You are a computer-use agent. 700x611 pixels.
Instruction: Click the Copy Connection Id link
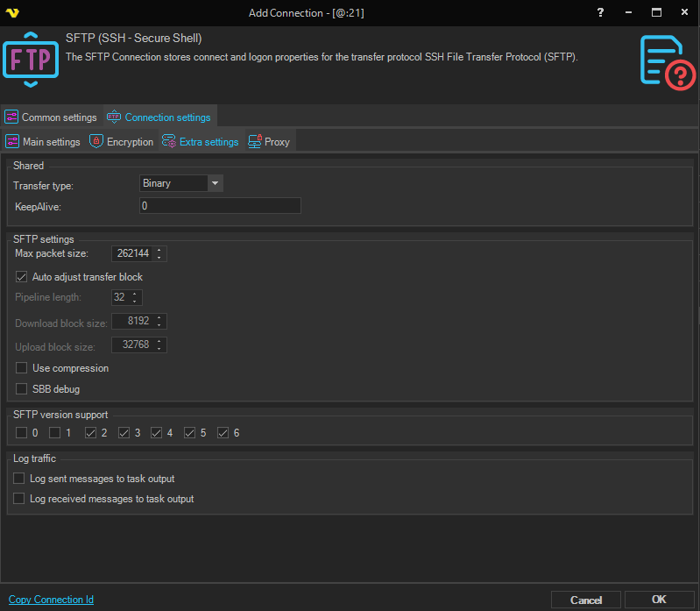tap(51, 600)
